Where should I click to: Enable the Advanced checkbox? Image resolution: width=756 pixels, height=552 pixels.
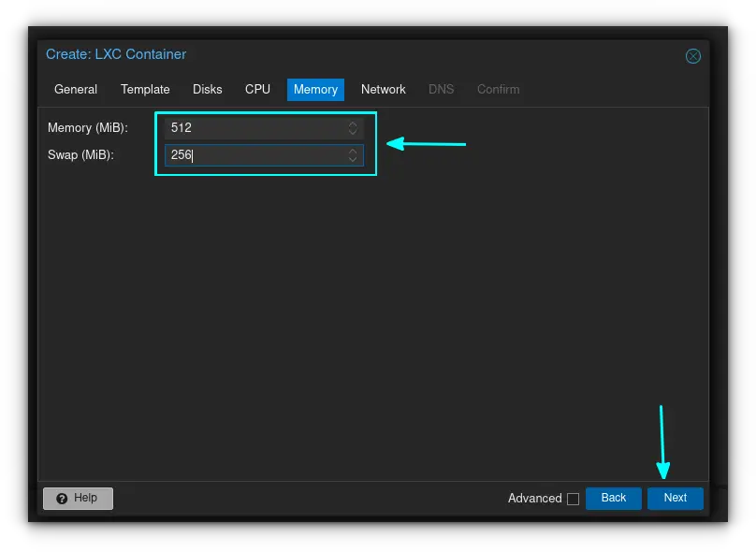573,499
